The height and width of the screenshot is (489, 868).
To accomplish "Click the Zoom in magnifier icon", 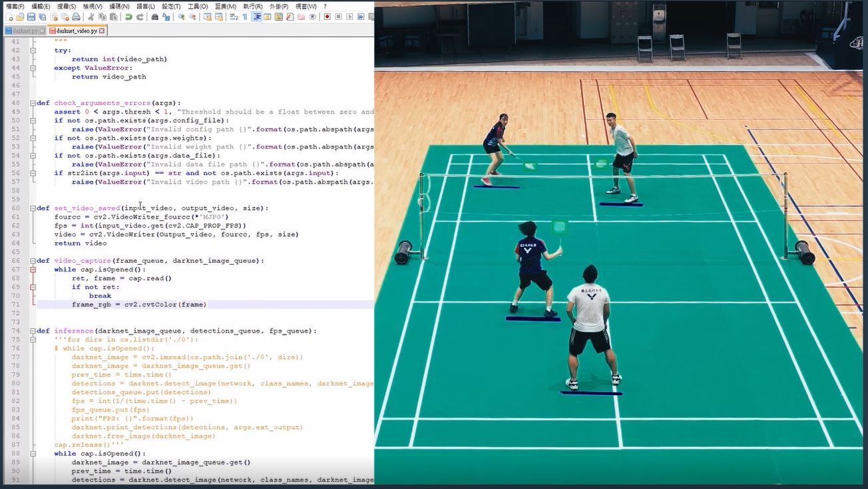I will 180,17.
